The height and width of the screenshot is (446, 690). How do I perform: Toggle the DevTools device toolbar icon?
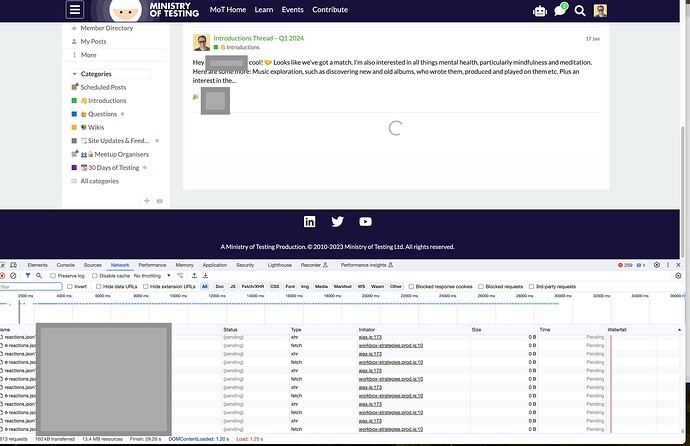[x=14, y=265]
